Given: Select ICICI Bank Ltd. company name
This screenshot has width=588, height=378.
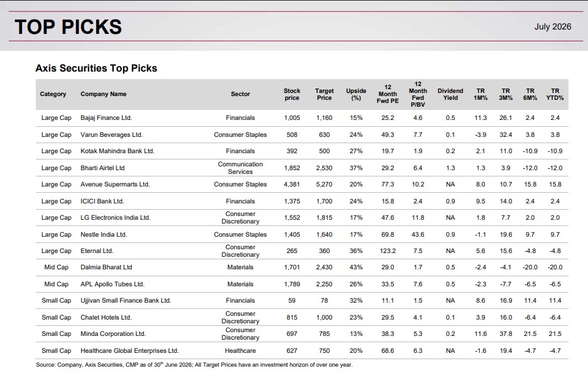Looking at the screenshot, I should pyautogui.click(x=102, y=202).
